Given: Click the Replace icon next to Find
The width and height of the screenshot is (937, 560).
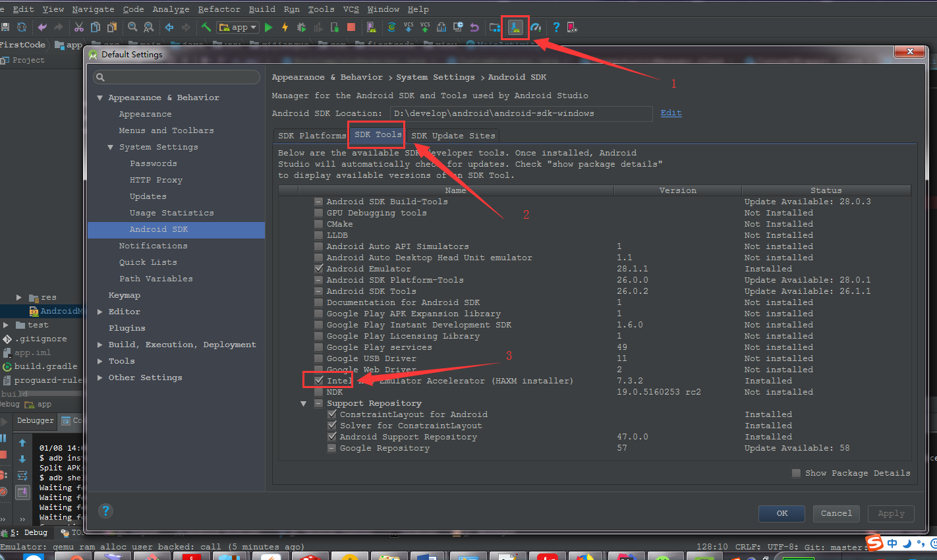Looking at the screenshot, I should click(x=149, y=27).
